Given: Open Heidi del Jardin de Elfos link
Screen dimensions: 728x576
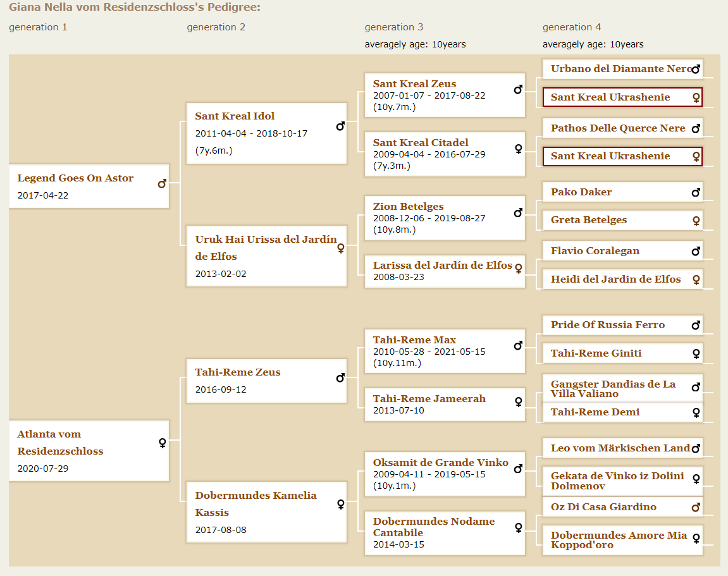Looking at the screenshot, I should click(615, 279).
